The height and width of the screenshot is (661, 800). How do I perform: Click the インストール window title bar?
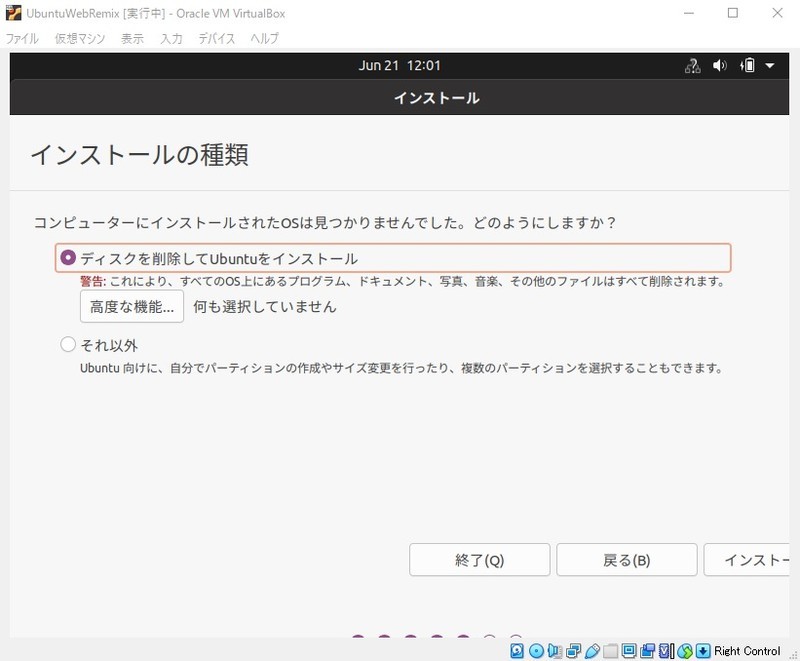pyautogui.click(x=399, y=97)
